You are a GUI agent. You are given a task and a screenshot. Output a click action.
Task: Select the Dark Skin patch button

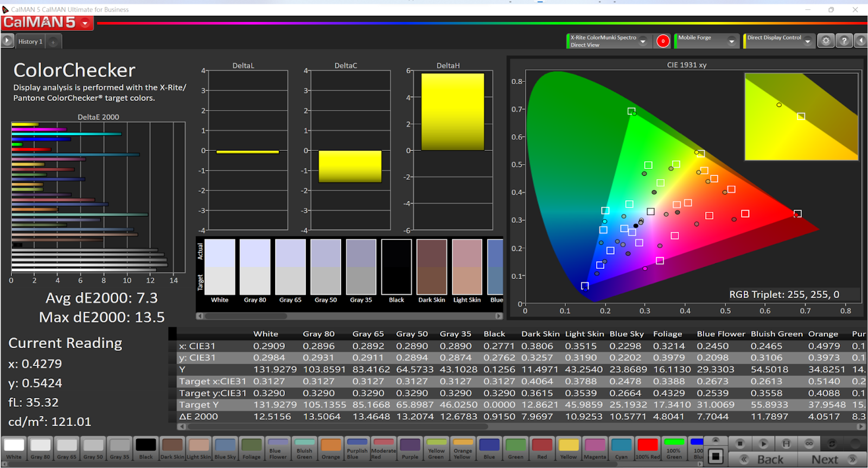coord(173,448)
